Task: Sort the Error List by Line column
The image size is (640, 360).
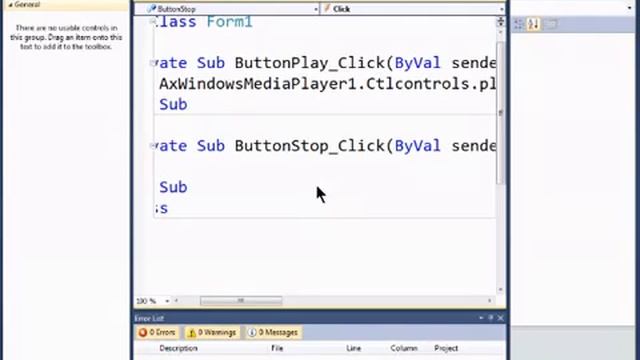Action: click(353, 348)
